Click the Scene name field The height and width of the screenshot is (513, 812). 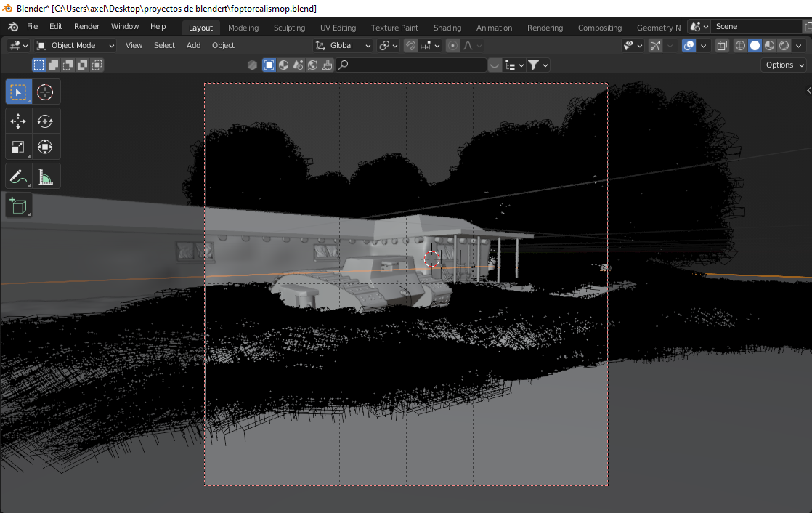pyautogui.click(x=757, y=26)
